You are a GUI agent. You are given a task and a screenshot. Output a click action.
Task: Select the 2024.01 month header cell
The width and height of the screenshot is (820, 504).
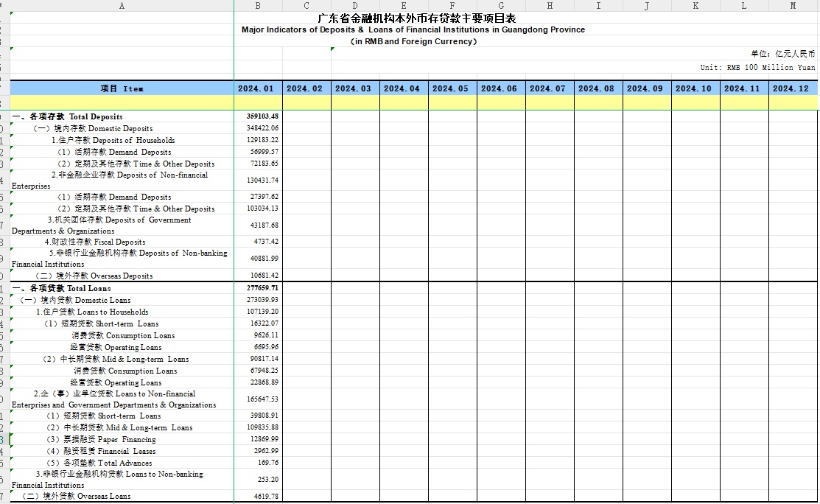point(256,88)
